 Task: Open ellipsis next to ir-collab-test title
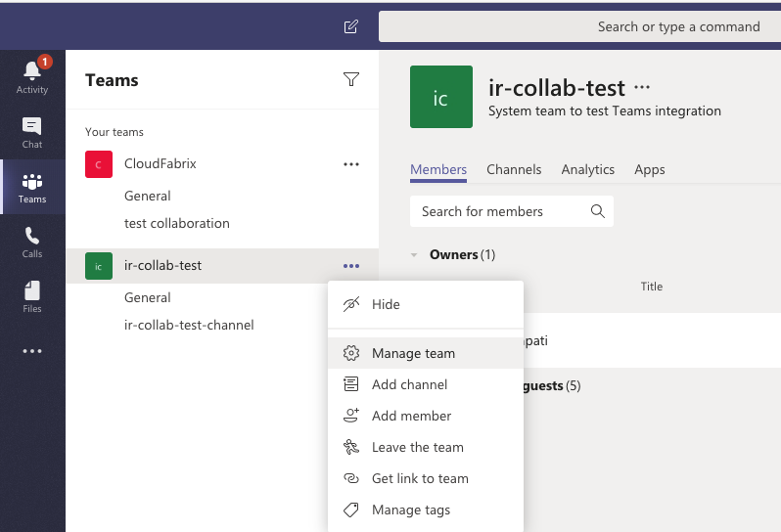click(x=642, y=87)
